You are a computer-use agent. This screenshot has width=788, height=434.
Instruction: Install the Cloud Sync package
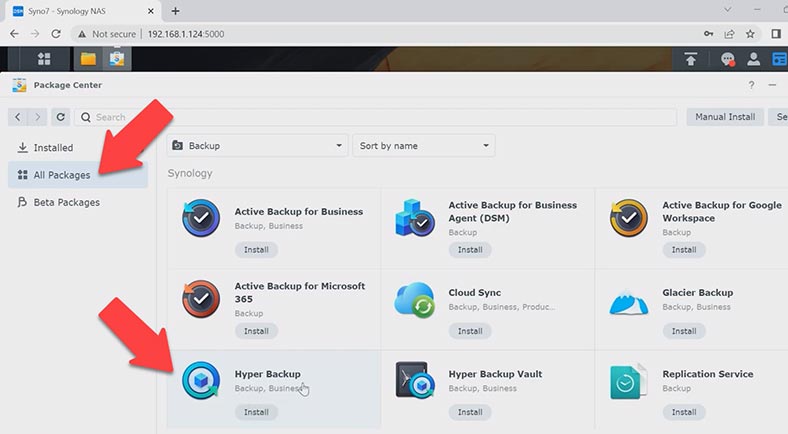tap(470, 331)
